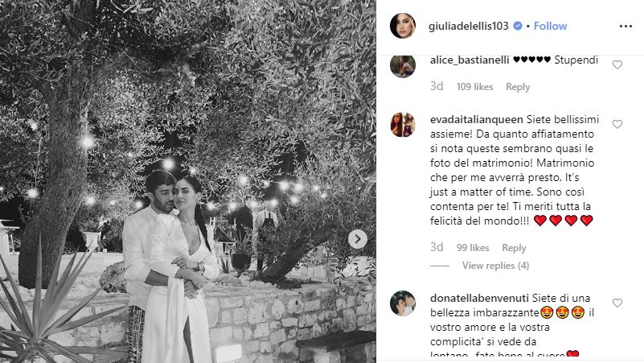644x363 pixels.
Task: Show the 99 likes on evadaitalianqueen's comment
Action: tap(473, 248)
